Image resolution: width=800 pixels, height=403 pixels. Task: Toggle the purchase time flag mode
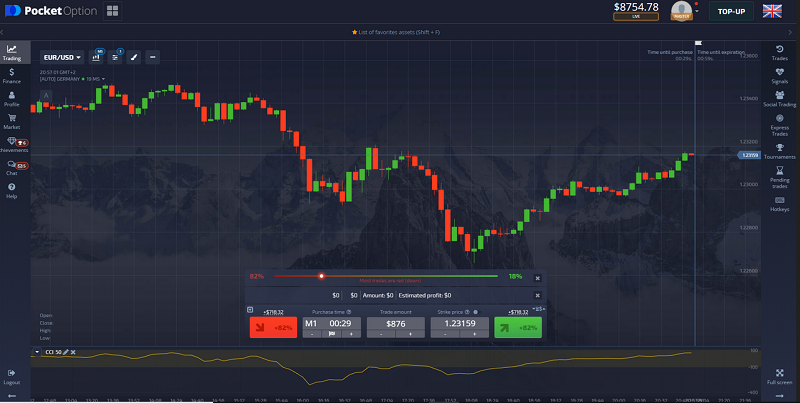(x=332, y=334)
